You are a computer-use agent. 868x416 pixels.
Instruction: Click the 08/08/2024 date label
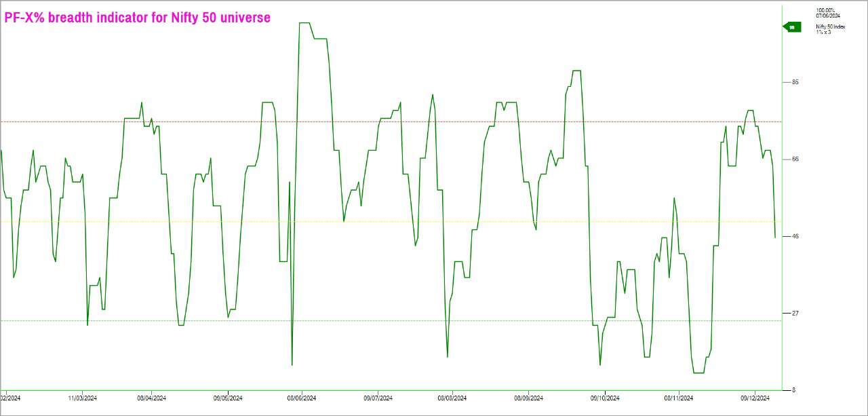(451, 398)
